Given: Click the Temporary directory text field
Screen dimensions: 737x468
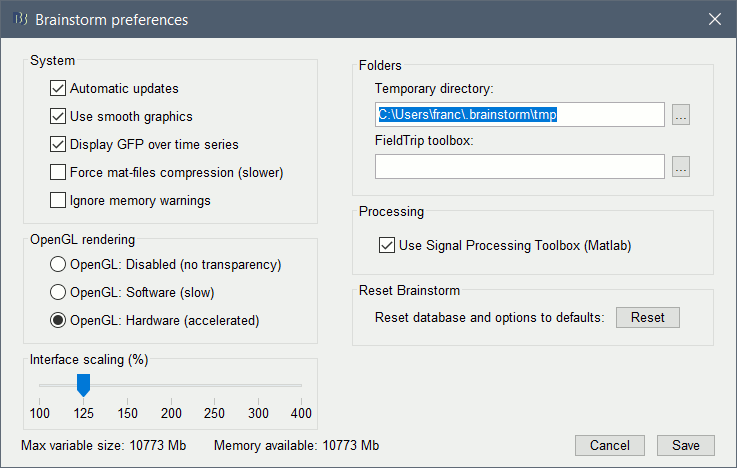Looking at the screenshot, I should 520,115.
